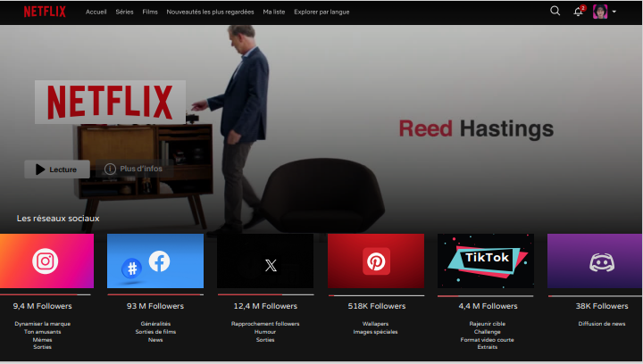Click the profile avatar picture

click(600, 12)
